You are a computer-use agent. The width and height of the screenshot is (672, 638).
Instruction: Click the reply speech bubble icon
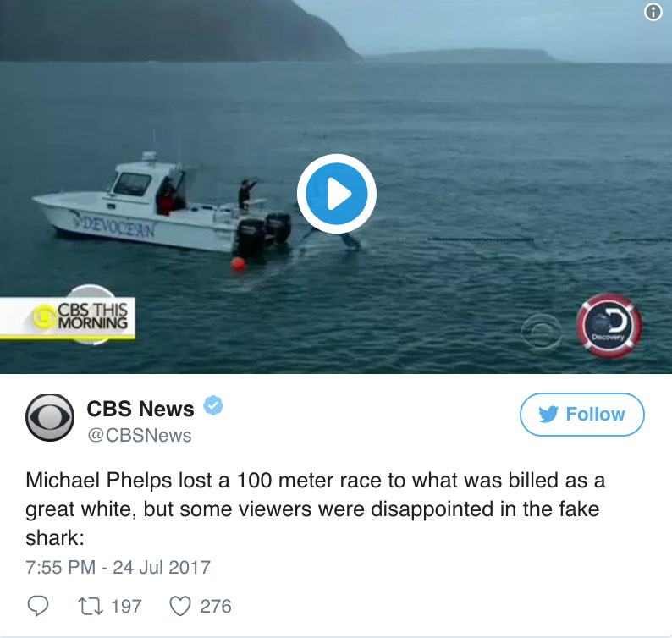point(38,607)
